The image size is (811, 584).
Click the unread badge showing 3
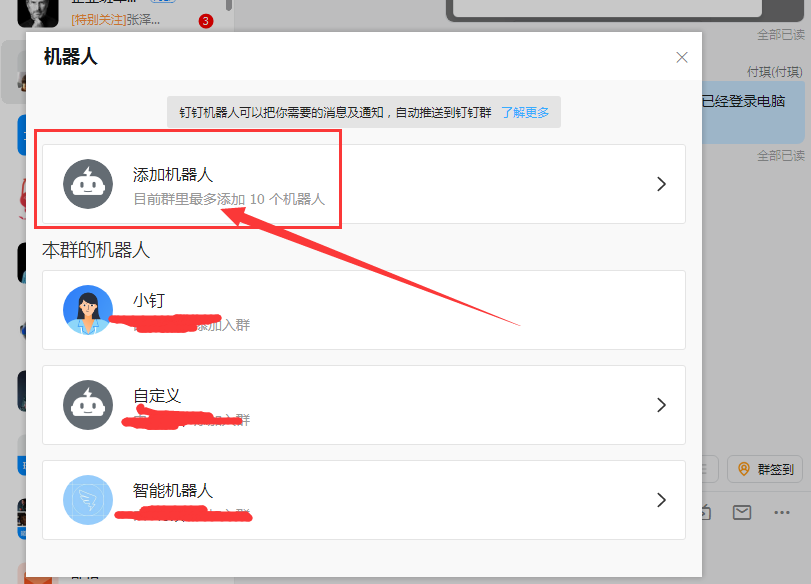click(x=206, y=21)
